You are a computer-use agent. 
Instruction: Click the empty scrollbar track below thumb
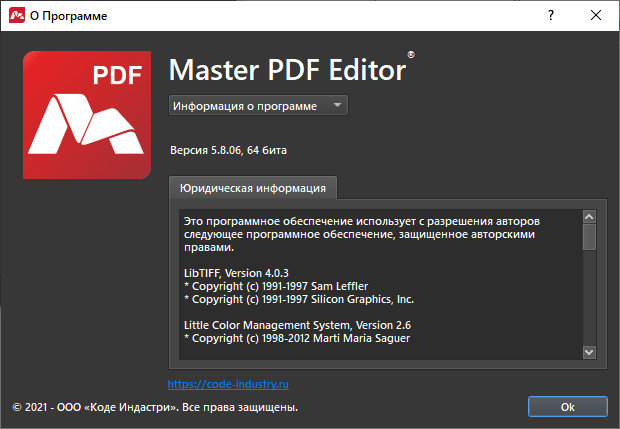coord(589,300)
